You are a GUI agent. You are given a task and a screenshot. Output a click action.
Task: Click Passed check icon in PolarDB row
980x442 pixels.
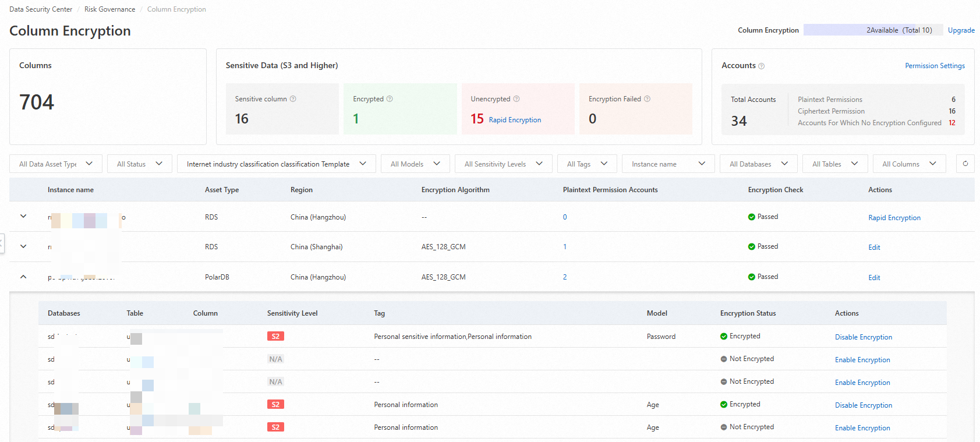click(x=752, y=277)
